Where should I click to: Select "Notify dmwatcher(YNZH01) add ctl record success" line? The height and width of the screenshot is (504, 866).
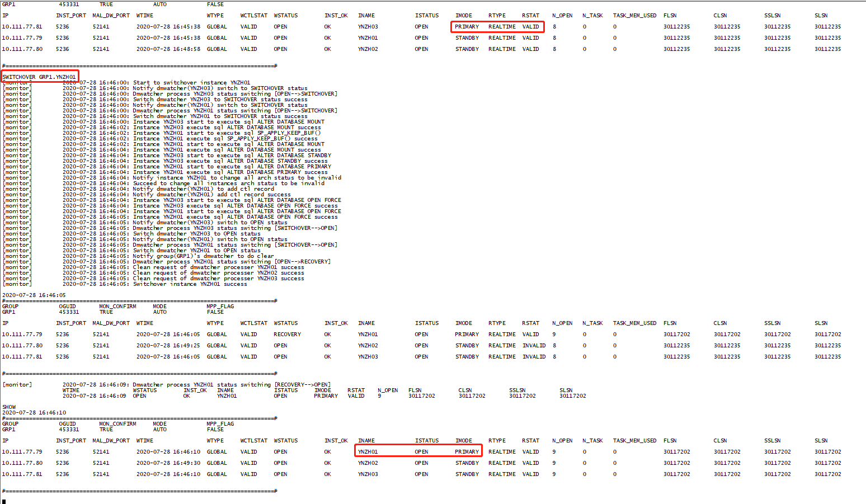coord(211,195)
